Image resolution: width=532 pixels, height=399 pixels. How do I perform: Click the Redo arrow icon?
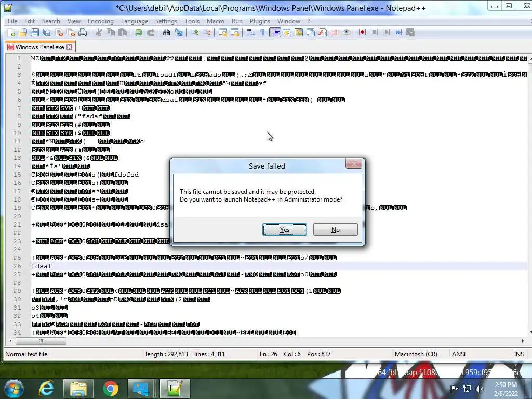(x=151, y=33)
